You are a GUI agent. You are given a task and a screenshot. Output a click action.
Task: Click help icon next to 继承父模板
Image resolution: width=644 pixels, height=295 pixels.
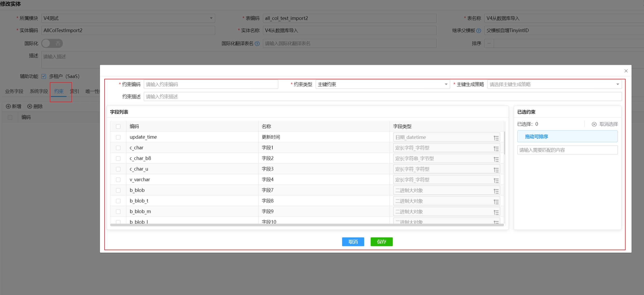click(479, 31)
